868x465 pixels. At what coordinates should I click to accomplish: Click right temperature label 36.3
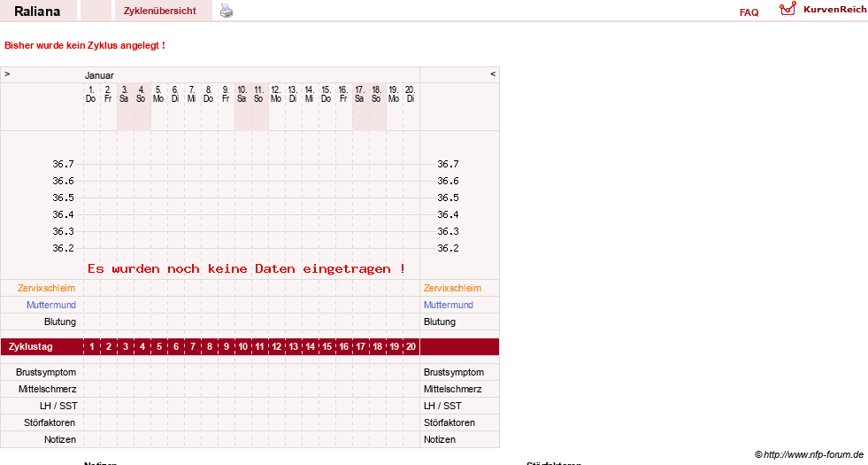point(448,232)
